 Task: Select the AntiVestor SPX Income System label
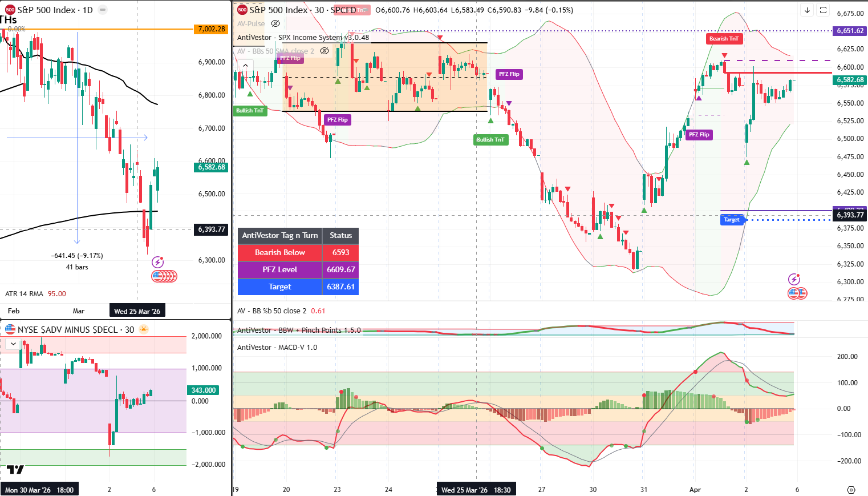point(302,38)
